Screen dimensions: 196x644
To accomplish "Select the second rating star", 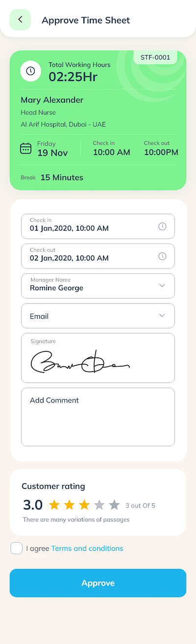I will 69,505.
